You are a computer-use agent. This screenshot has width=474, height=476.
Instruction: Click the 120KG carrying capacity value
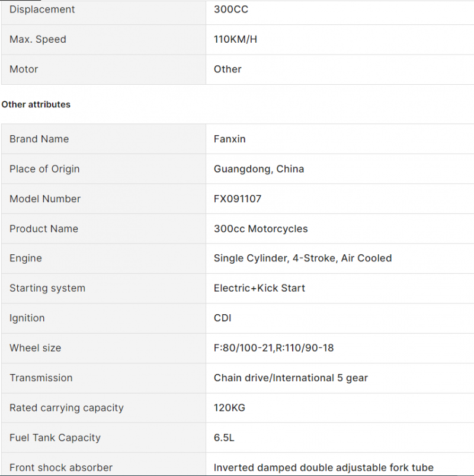click(x=229, y=408)
